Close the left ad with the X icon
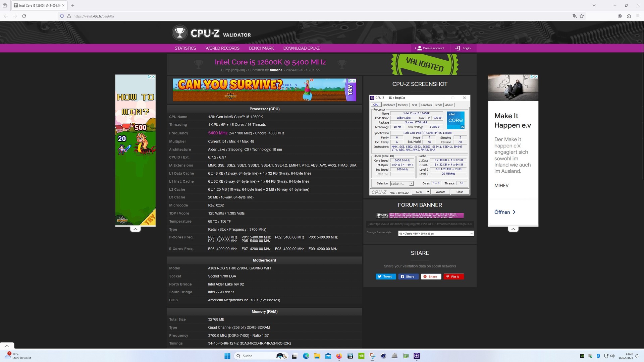The image size is (644, 362). click(x=154, y=77)
